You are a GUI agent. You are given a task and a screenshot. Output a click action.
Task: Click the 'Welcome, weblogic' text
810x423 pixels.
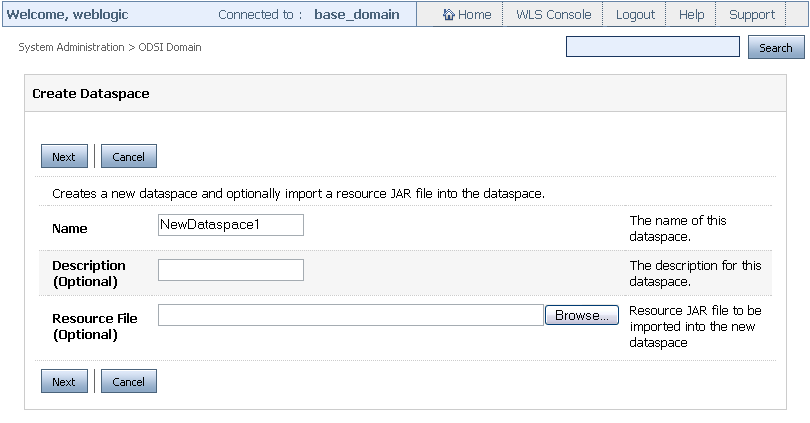click(x=67, y=14)
